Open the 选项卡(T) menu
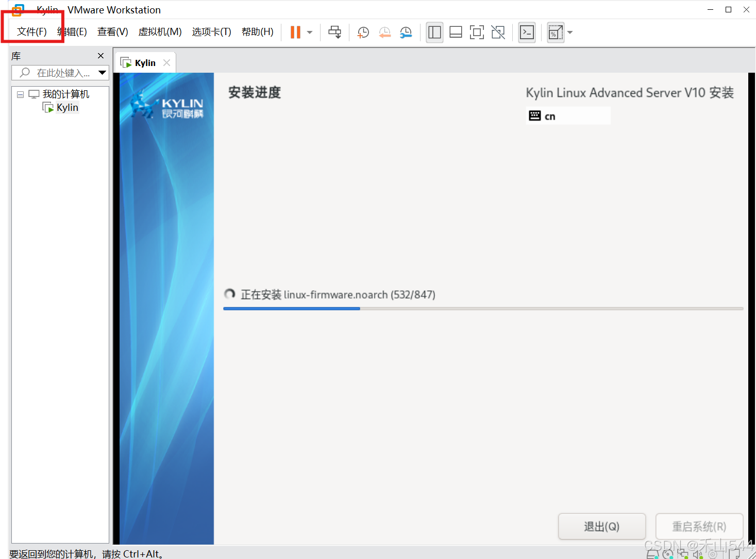The height and width of the screenshot is (559, 756). (x=211, y=32)
